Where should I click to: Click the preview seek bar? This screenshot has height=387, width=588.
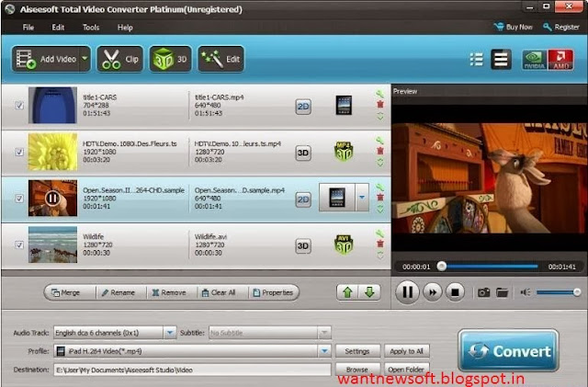(489, 267)
